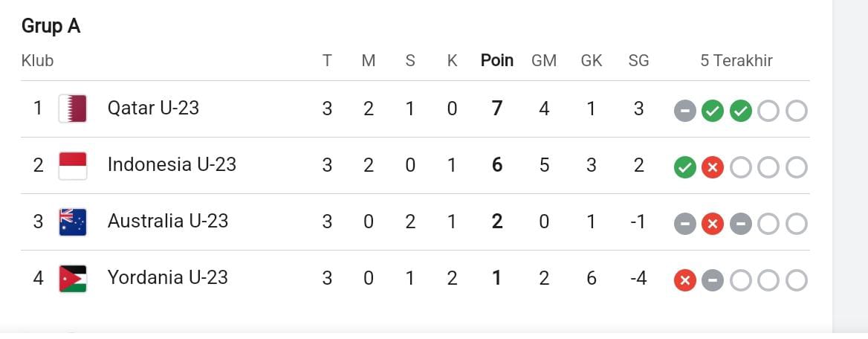Click the Poin column header
The width and height of the screenshot is (868, 339).
497,61
